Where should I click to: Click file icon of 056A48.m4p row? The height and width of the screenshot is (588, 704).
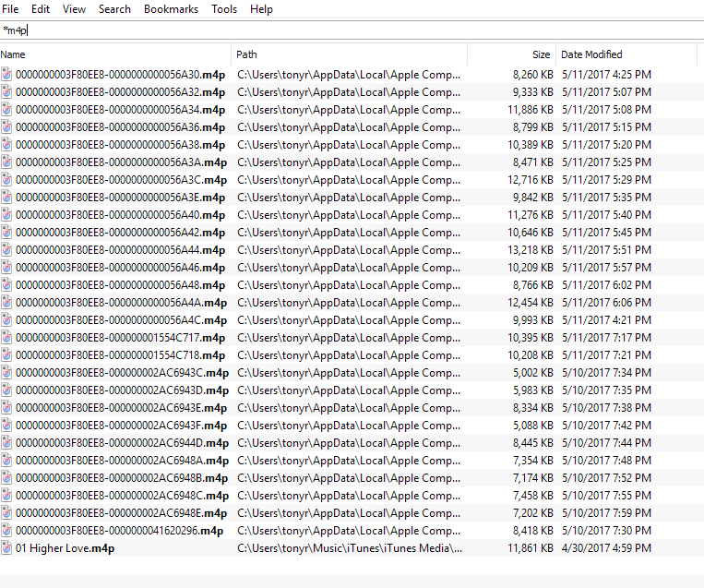coord(6,285)
